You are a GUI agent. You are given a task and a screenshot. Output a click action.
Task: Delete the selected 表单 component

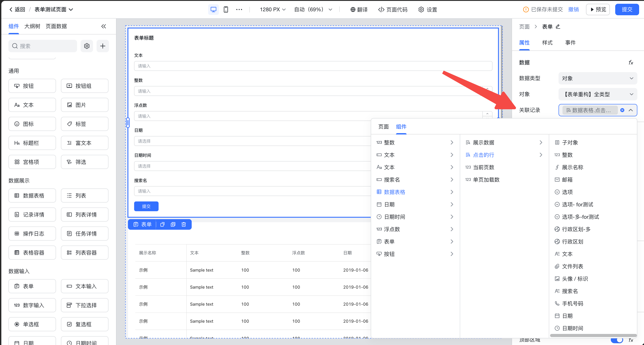tap(184, 224)
